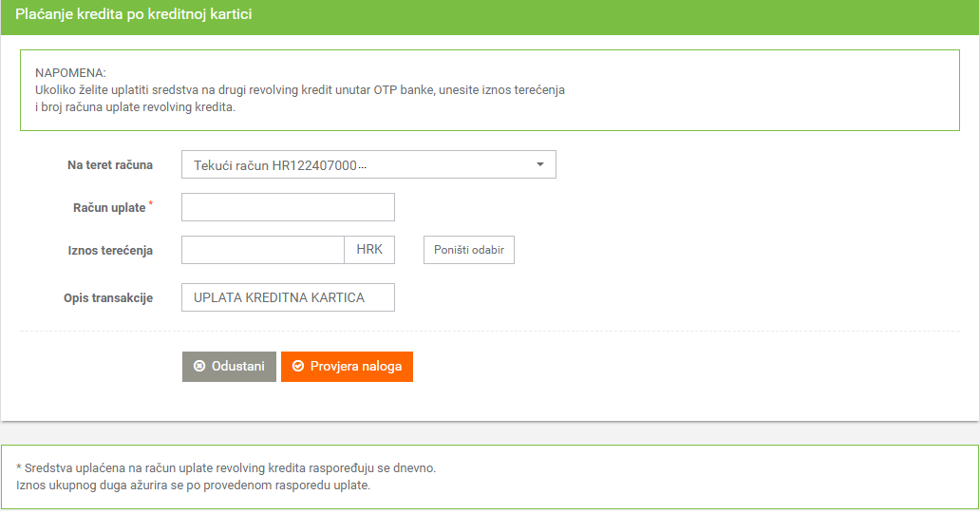Click the note line starting Ukoliko želite uplatiti
The width and height of the screenshot is (980, 514).
(x=300, y=90)
